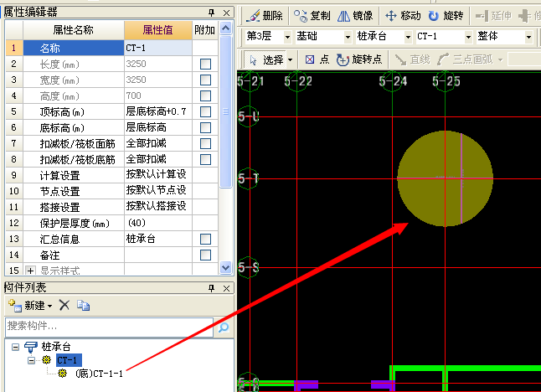This screenshot has width=541, height=392.
Task: Click the property list scrollbar thumb
Action: [x=225, y=111]
